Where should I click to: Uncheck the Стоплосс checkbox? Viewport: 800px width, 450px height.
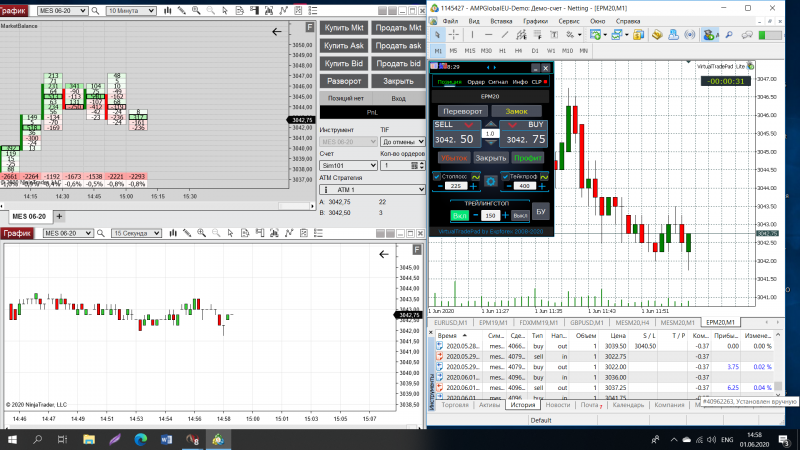tap(437, 176)
